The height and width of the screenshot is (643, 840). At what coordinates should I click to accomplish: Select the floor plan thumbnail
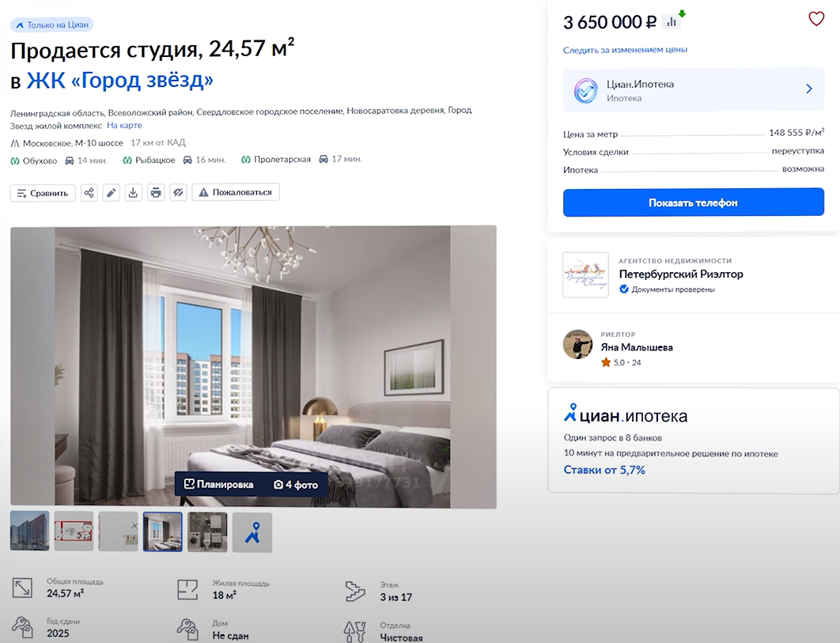tap(74, 531)
